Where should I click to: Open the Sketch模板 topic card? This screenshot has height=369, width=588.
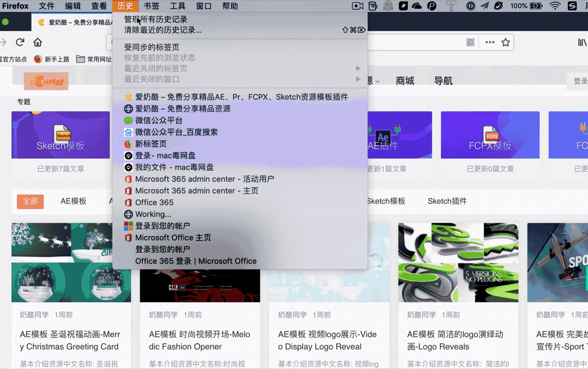(x=61, y=135)
